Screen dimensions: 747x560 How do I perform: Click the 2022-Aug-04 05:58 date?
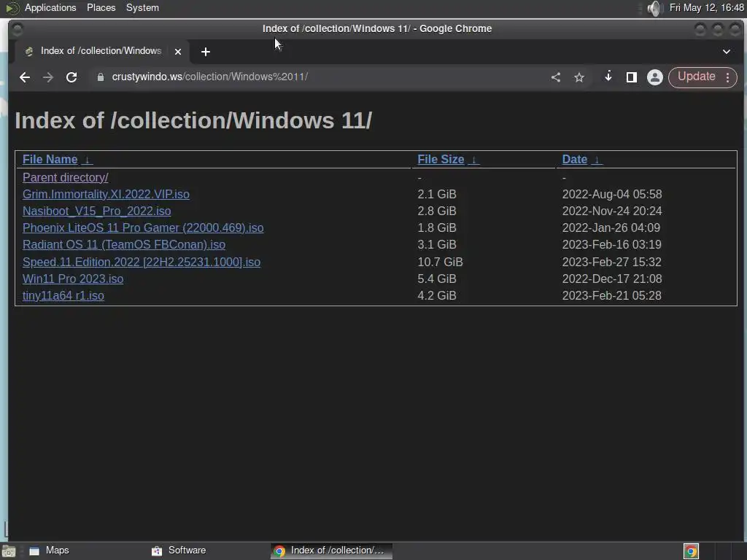pyautogui.click(x=612, y=194)
